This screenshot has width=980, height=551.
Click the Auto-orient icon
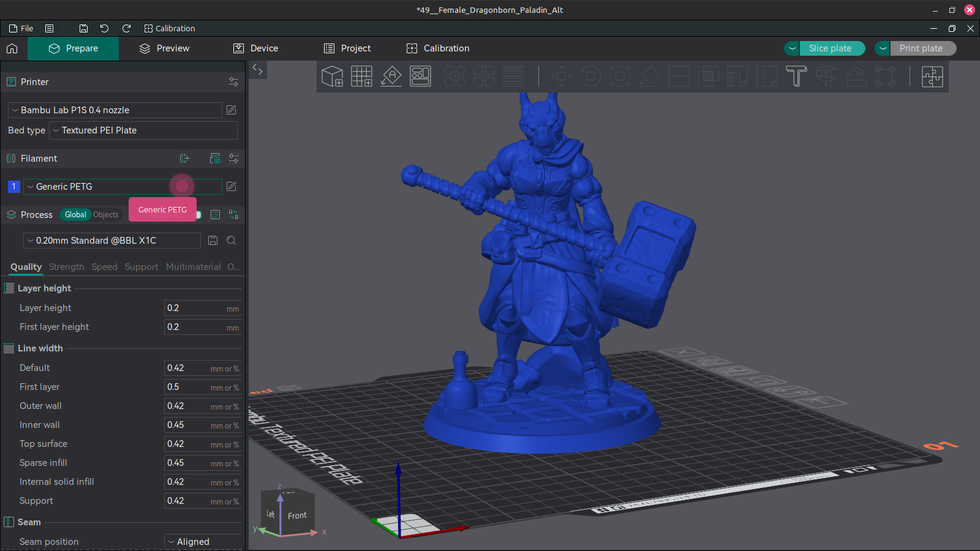pos(391,77)
